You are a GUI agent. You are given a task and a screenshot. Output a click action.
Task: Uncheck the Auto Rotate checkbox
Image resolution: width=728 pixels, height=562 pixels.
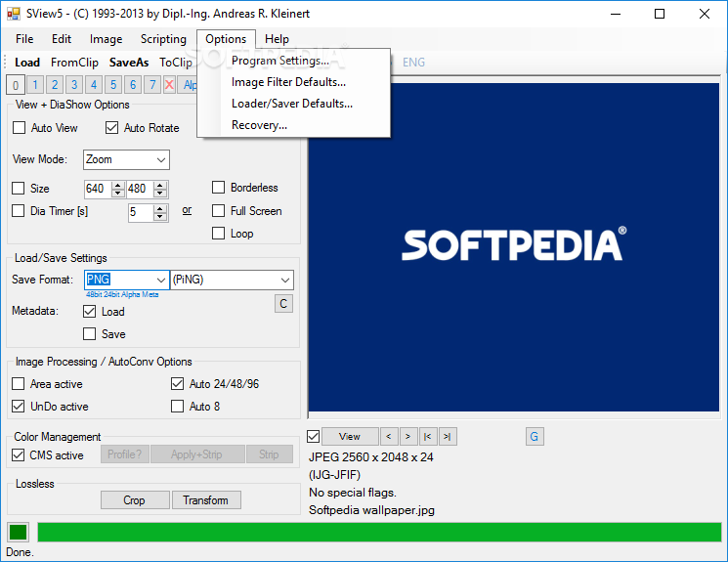click(x=112, y=128)
